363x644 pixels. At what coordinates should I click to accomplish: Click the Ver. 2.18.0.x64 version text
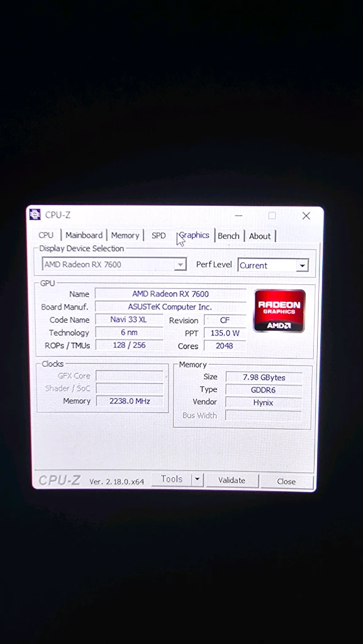pos(116,482)
